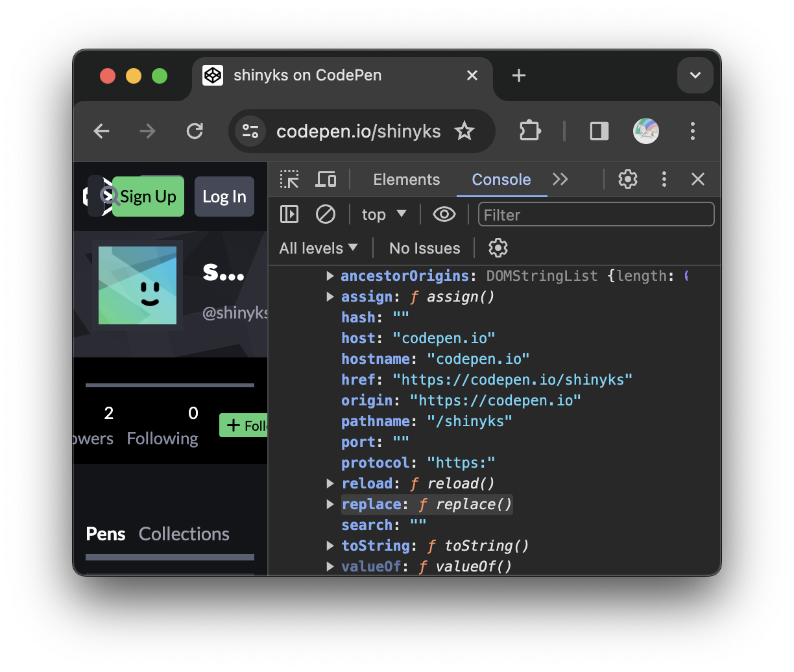Click the Sign Up button
The image size is (794, 672).
click(148, 197)
